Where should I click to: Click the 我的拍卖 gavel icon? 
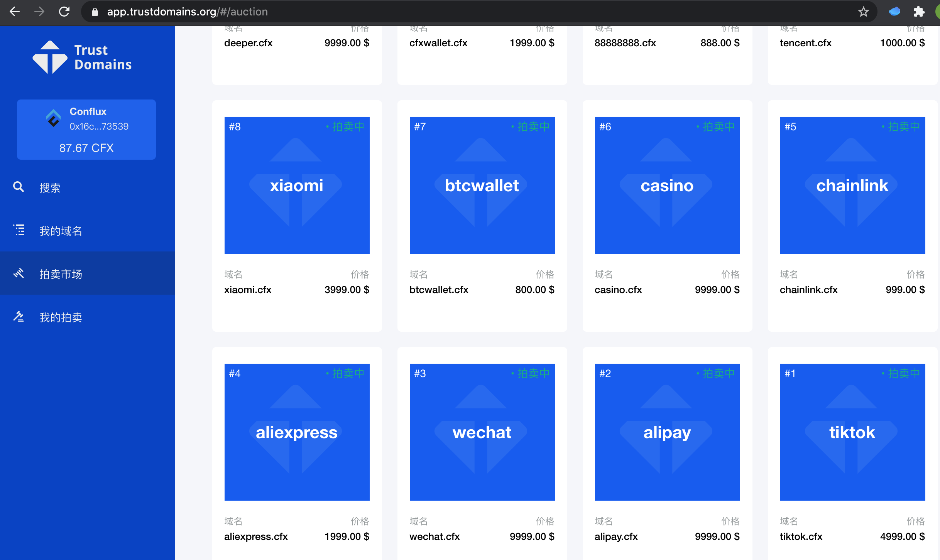tap(19, 317)
